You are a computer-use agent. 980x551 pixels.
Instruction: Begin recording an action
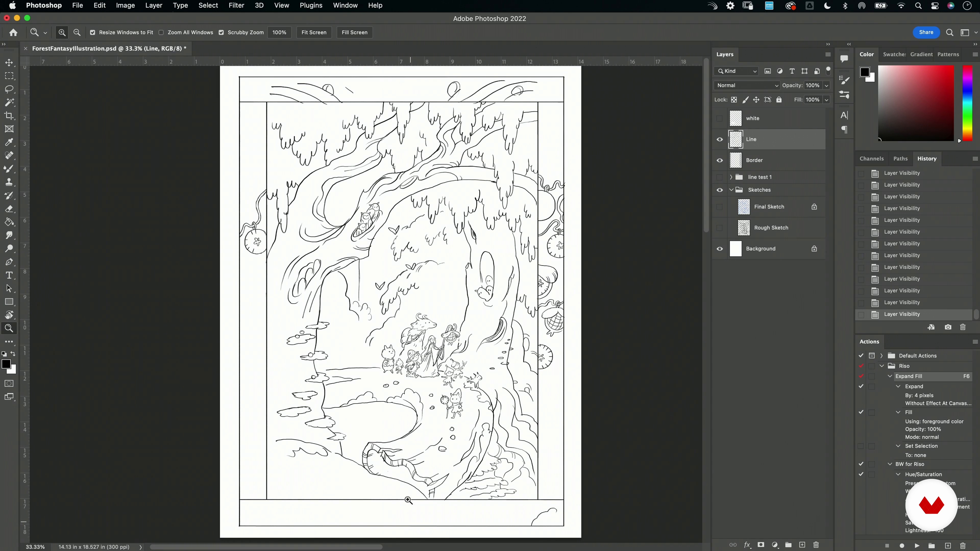coord(902,546)
